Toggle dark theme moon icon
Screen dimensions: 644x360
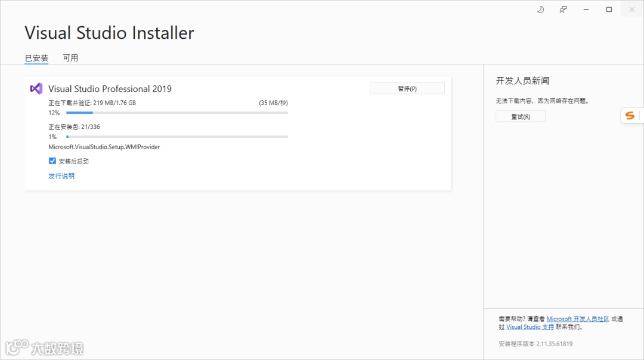tap(540, 10)
